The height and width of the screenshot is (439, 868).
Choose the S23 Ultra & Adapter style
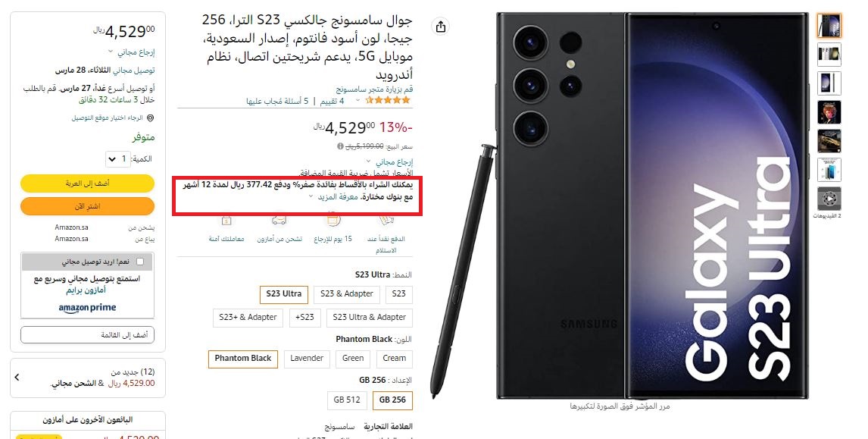click(x=369, y=318)
